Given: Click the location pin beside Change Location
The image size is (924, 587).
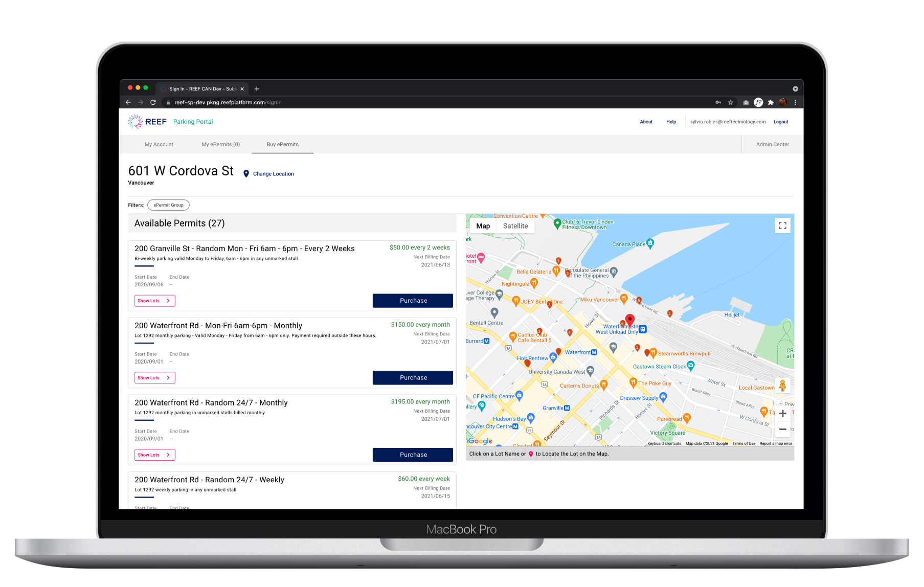Looking at the screenshot, I should (x=246, y=174).
